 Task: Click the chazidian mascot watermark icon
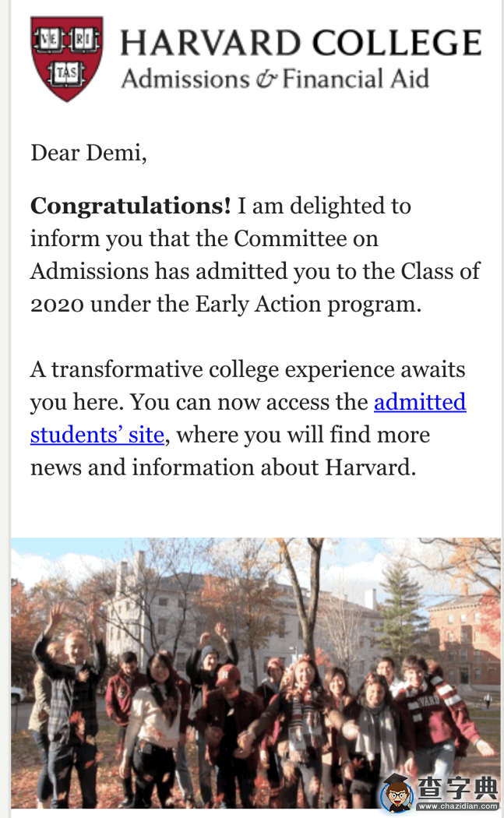(397, 793)
